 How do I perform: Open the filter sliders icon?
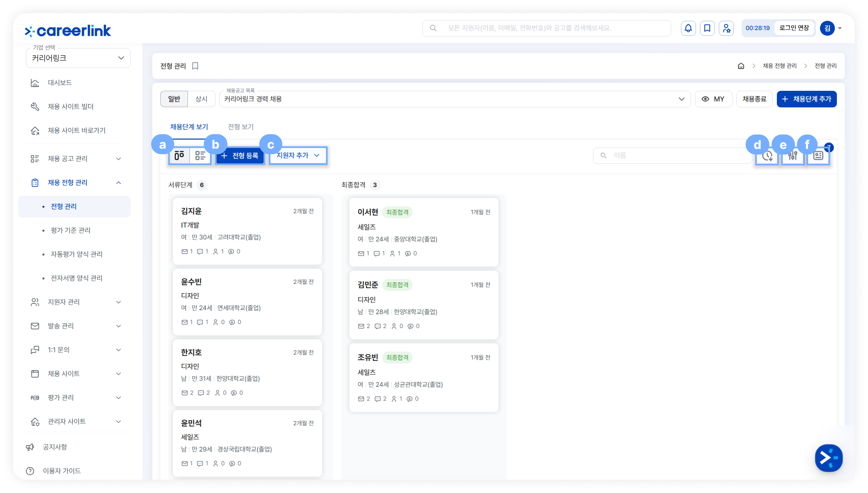[x=793, y=155]
